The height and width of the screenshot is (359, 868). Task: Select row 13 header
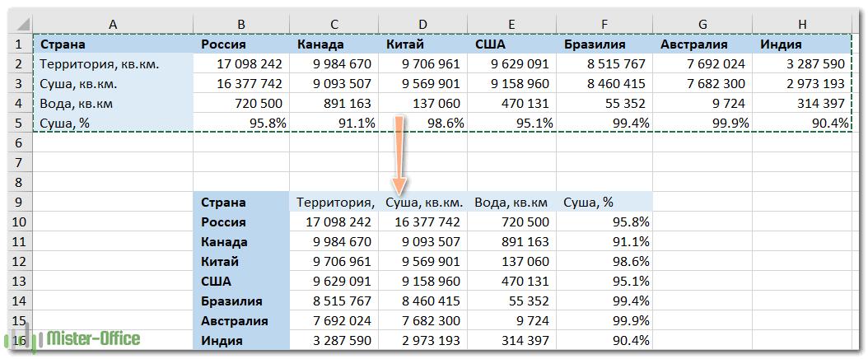point(20,282)
